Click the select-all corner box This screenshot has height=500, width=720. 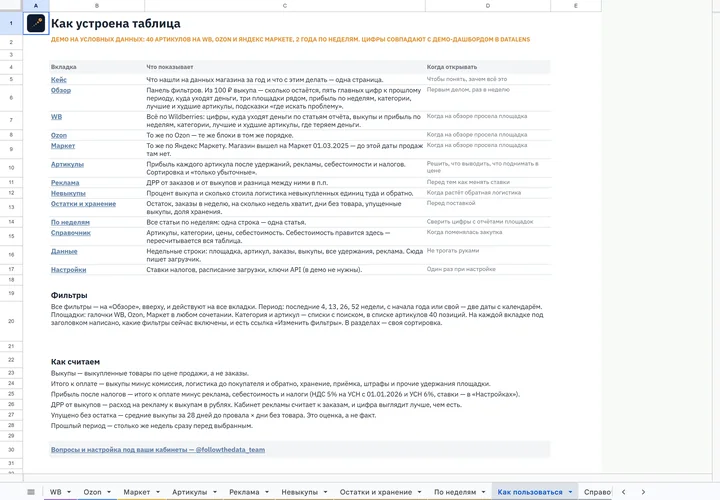11,6
